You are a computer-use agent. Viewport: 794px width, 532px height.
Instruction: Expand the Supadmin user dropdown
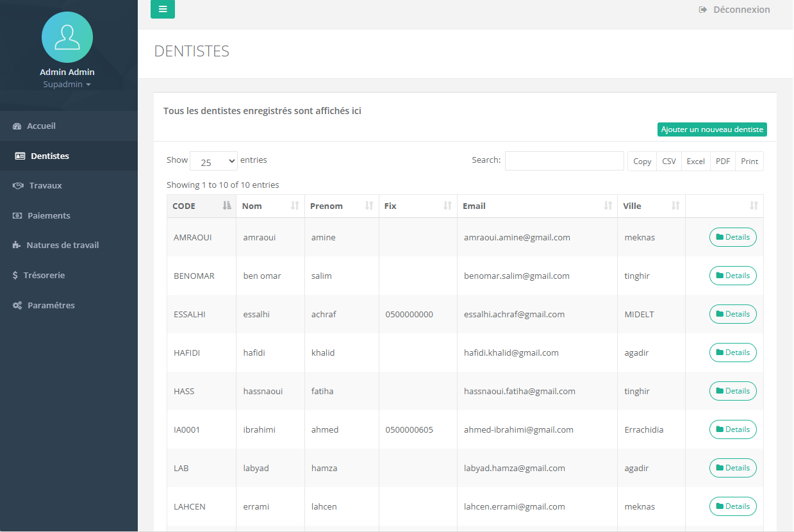(x=67, y=85)
